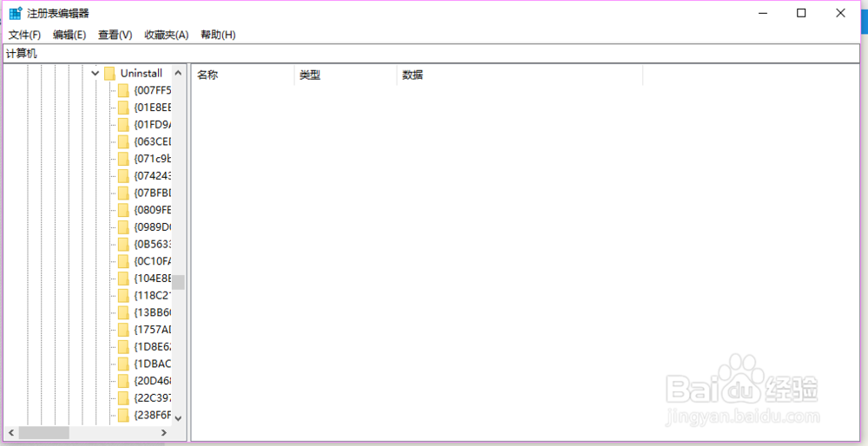This screenshot has height=446, width=868.
Task: Open the 查看(V) menu
Action: (115, 35)
